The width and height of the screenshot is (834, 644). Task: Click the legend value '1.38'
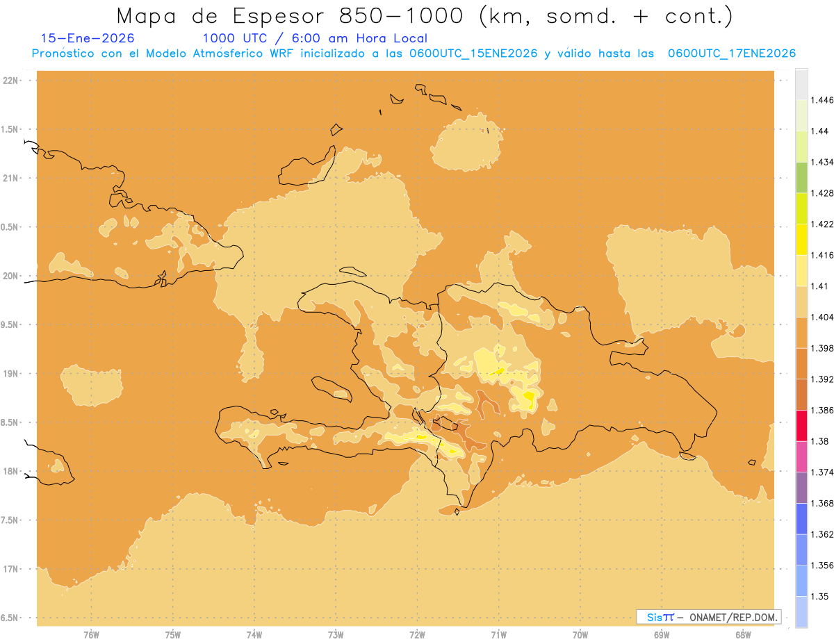pos(820,441)
